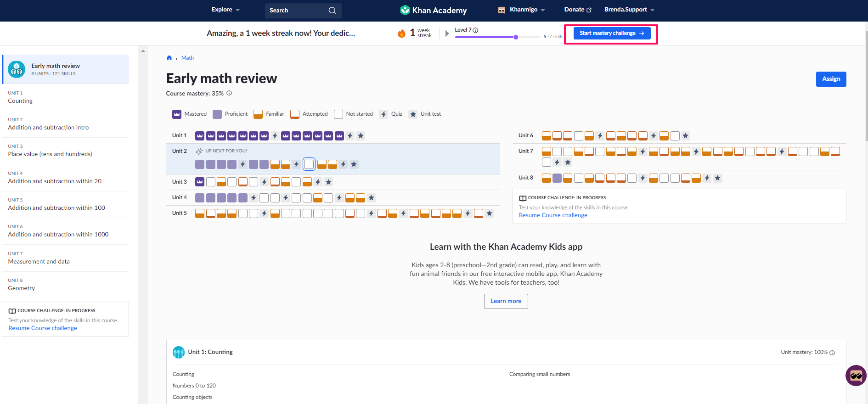This screenshot has height=404, width=868.
Task: Expand the streak message arrow
Action: click(x=447, y=33)
